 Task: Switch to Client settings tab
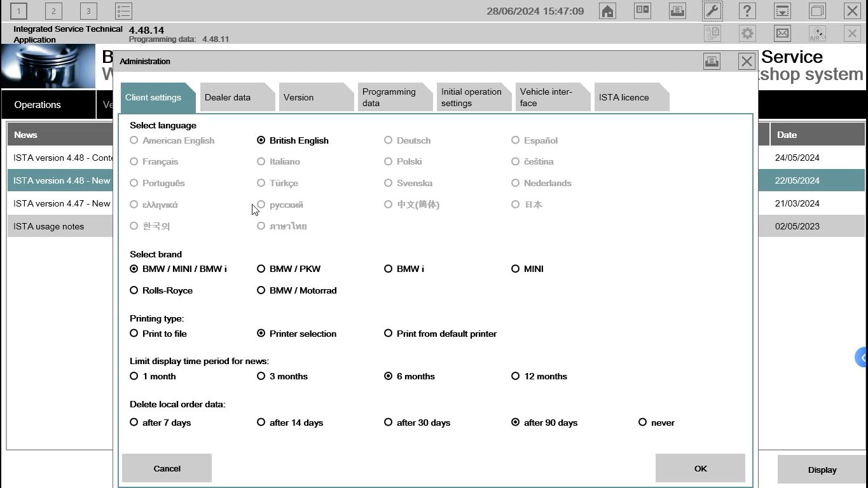157,97
